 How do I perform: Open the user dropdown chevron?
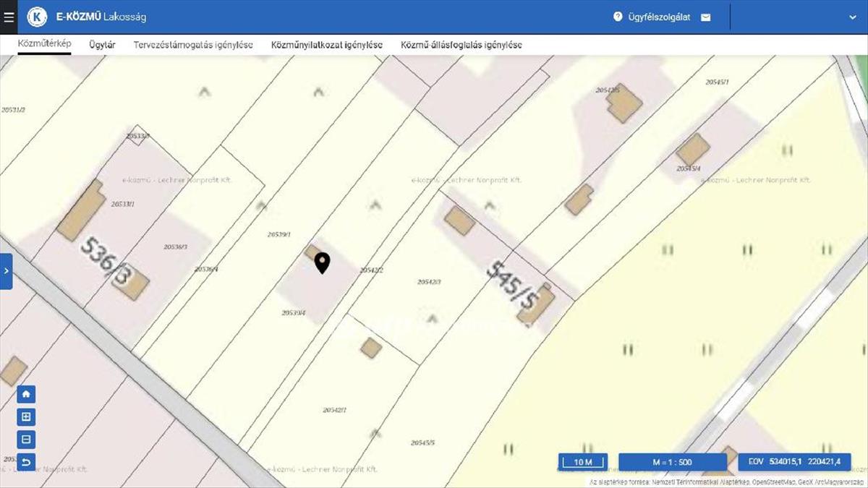click(x=851, y=17)
